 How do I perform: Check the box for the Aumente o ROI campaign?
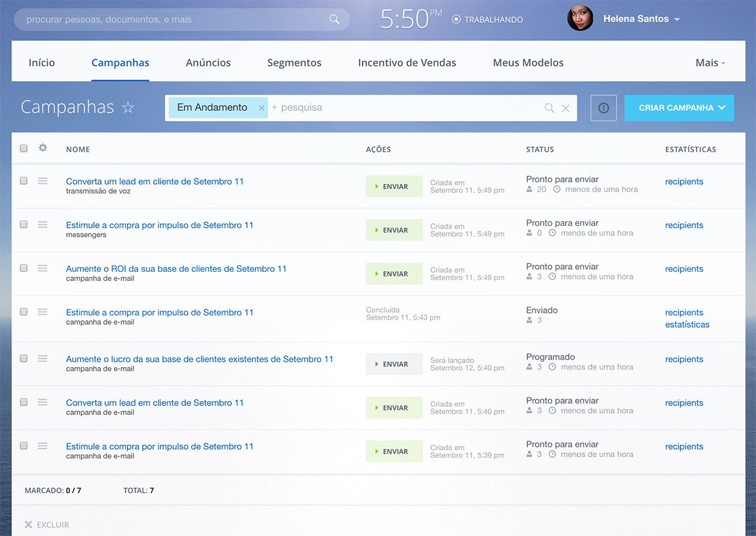coord(24,268)
